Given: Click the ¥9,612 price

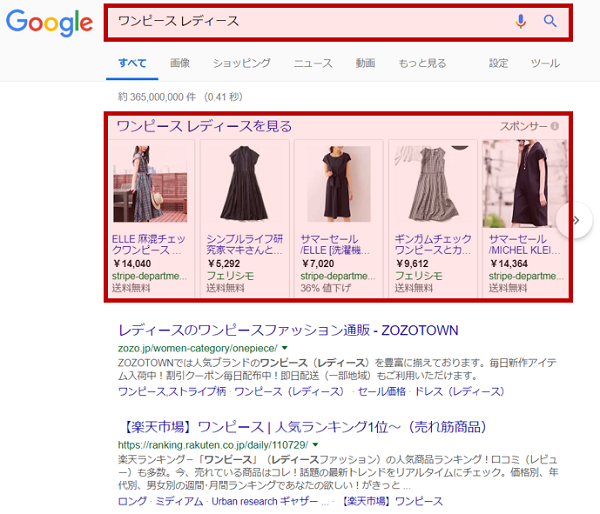Looking at the screenshot, I should pos(412,264).
